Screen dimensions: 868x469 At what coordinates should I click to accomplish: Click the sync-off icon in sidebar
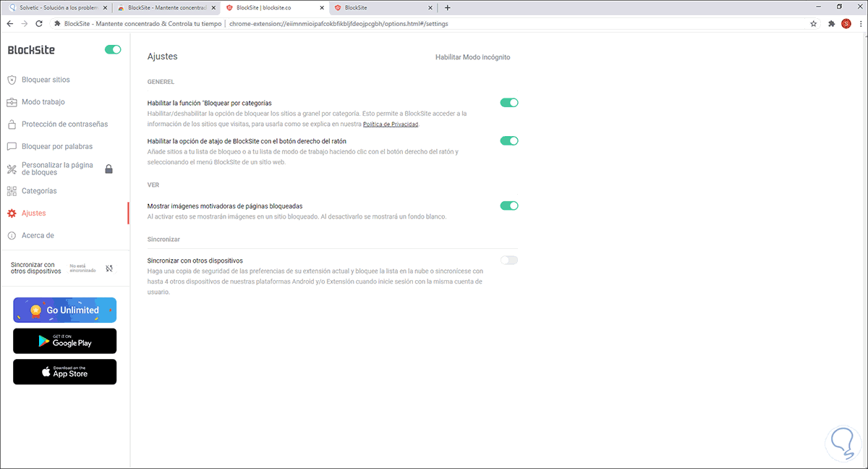pos(109,268)
